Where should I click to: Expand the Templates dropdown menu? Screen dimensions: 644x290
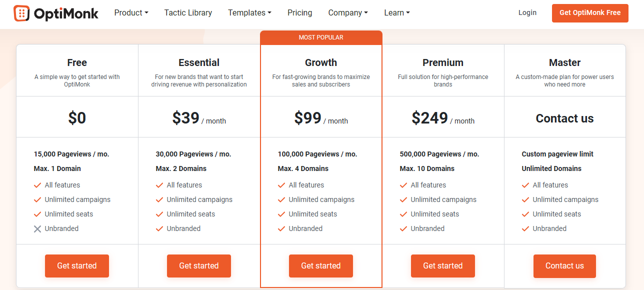coord(249,13)
